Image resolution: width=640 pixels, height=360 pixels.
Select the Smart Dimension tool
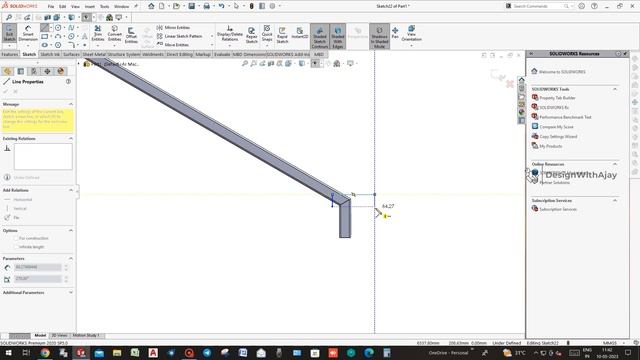pyautogui.click(x=28, y=33)
